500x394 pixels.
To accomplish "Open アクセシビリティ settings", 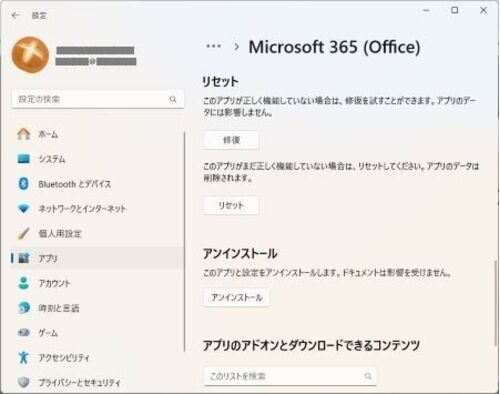I will click(98, 357).
